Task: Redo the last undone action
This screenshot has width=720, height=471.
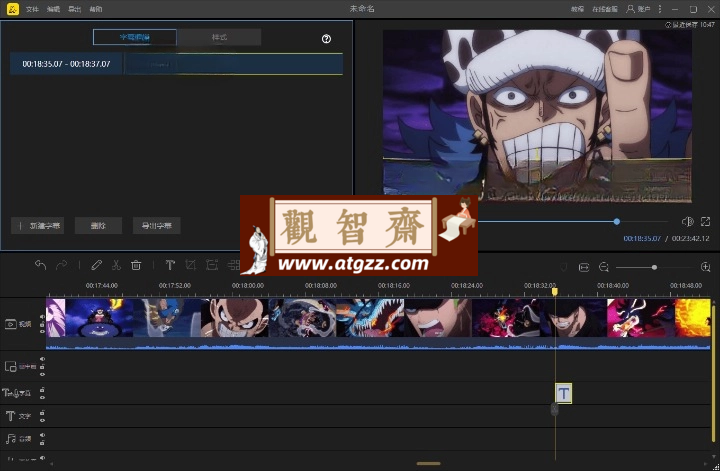Action: click(62, 265)
